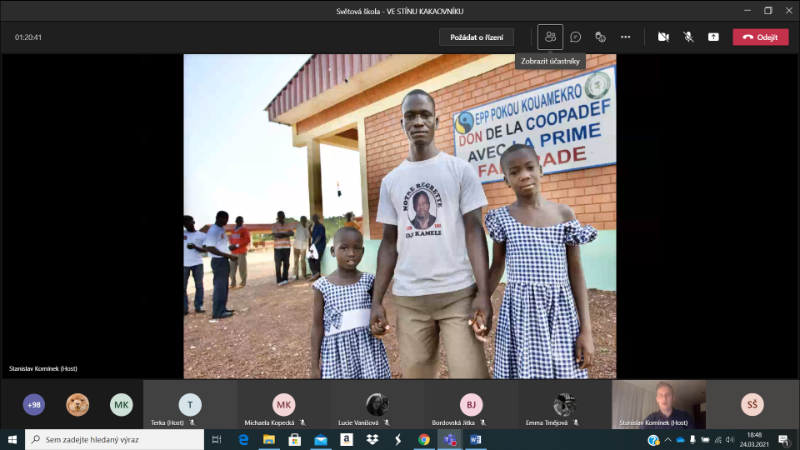The width and height of the screenshot is (800, 450).
Task: Click Stanislav Komínek's video tile
Action: [x=658, y=404]
